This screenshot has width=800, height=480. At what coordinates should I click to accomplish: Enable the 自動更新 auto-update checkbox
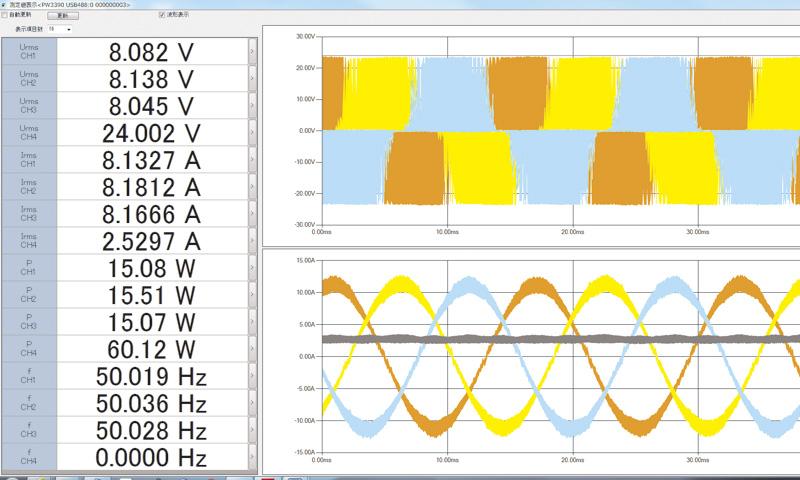pyautogui.click(x=6, y=16)
